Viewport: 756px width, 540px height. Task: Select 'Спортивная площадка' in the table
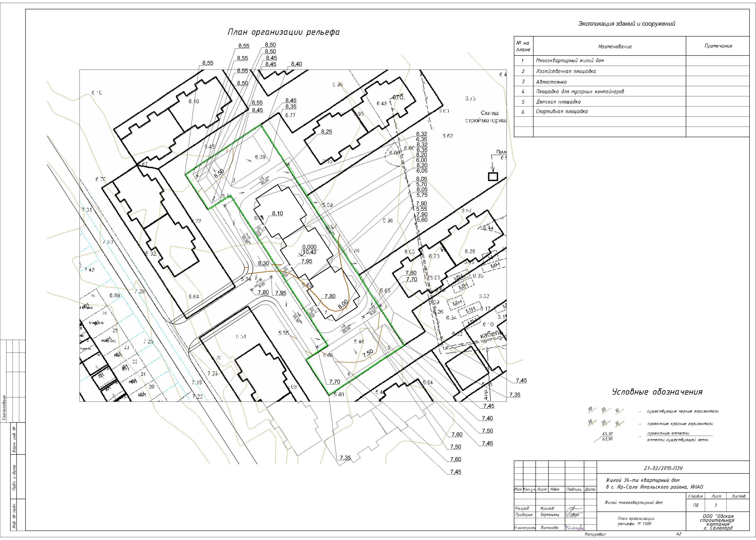[562, 111]
